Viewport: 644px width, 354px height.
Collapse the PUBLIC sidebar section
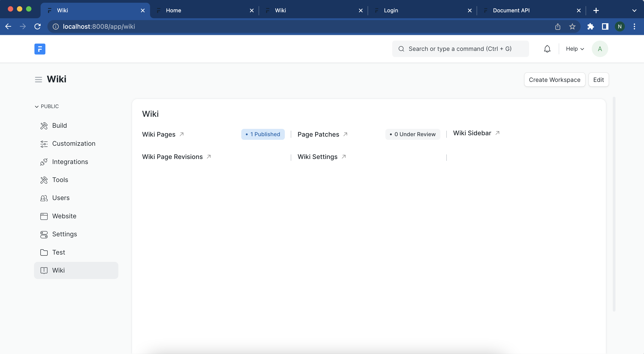(47, 107)
